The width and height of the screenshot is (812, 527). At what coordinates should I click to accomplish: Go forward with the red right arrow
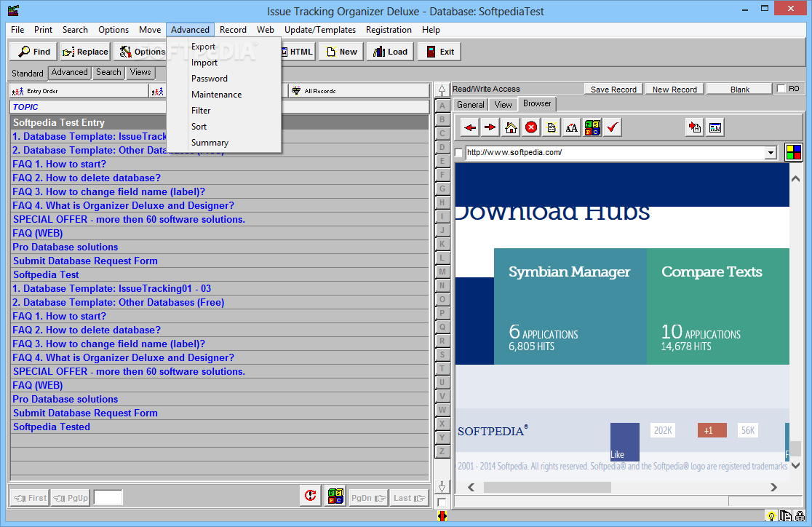(490, 127)
